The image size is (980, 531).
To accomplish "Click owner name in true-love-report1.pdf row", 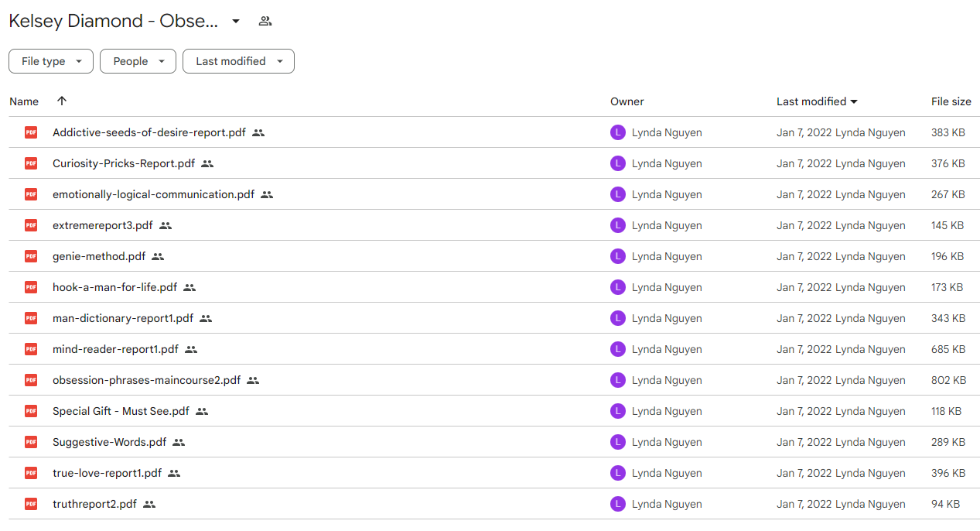I will [667, 473].
